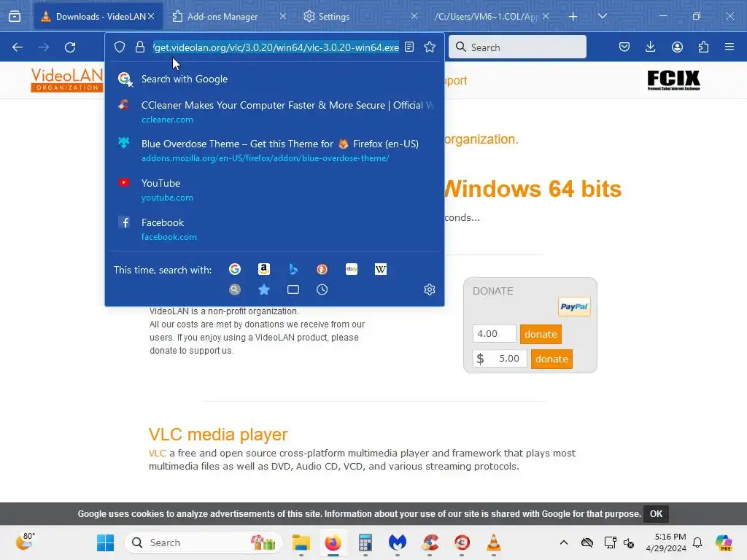The image size is (747, 560).
Task: Search bookmarks with the star shortcut
Action: pos(264,289)
